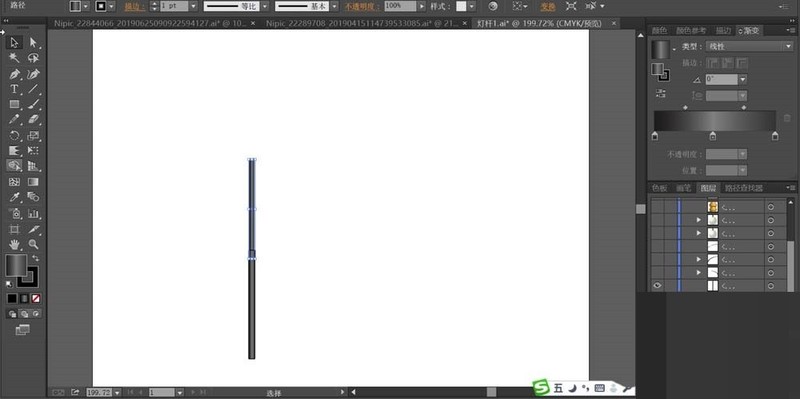Image resolution: width=800 pixels, height=399 pixels.
Task: Switch to the 路径查找器 panel tab
Action: tap(743, 188)
